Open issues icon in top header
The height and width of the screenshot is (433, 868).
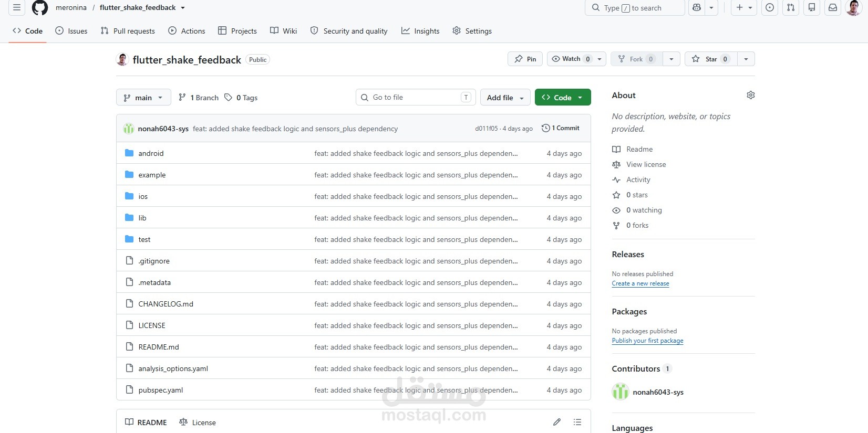(x=770, y=7)
